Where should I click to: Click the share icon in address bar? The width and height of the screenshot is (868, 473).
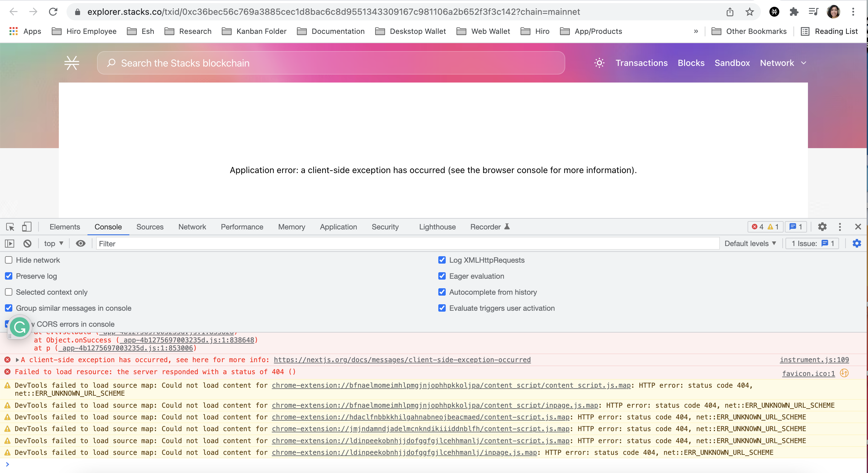click(730, 12)
